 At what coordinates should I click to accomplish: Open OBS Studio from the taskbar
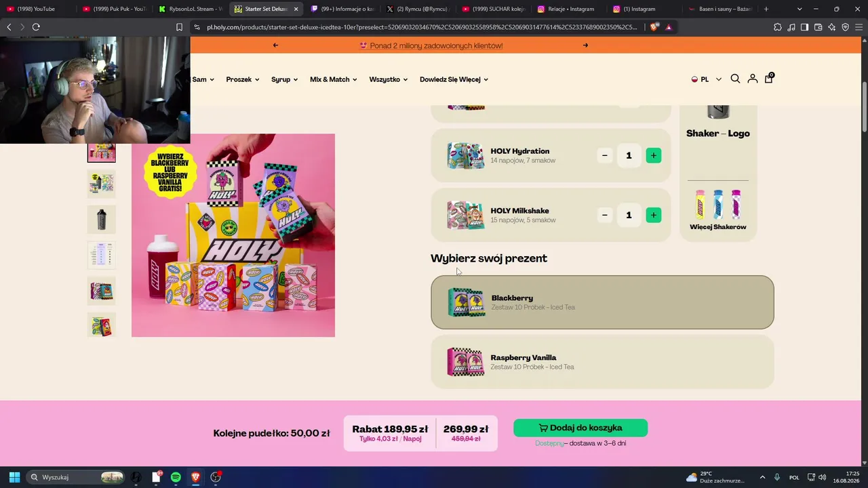coord(216,477)
